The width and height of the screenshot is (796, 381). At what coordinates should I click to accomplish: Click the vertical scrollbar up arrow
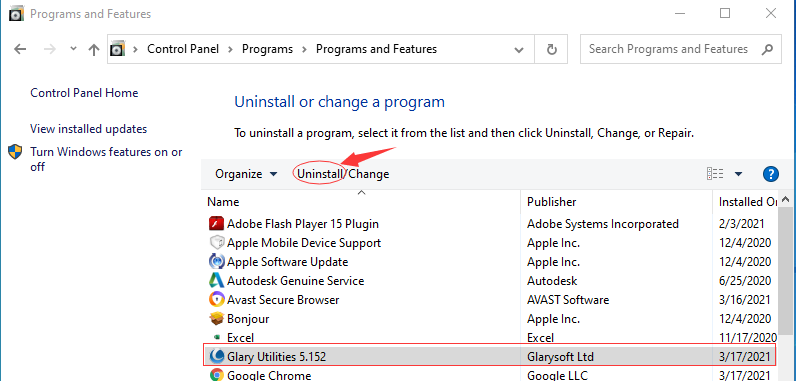(785, 199)
